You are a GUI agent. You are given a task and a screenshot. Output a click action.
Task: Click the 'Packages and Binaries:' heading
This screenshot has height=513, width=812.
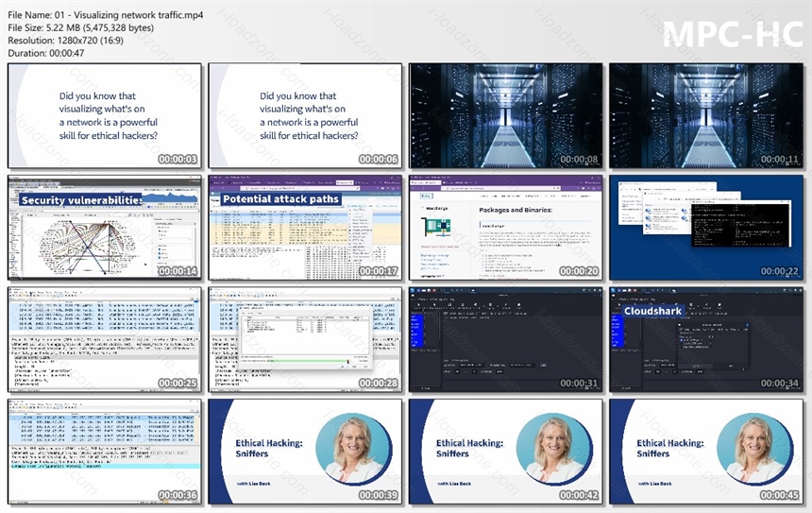[x=516, y=210]
